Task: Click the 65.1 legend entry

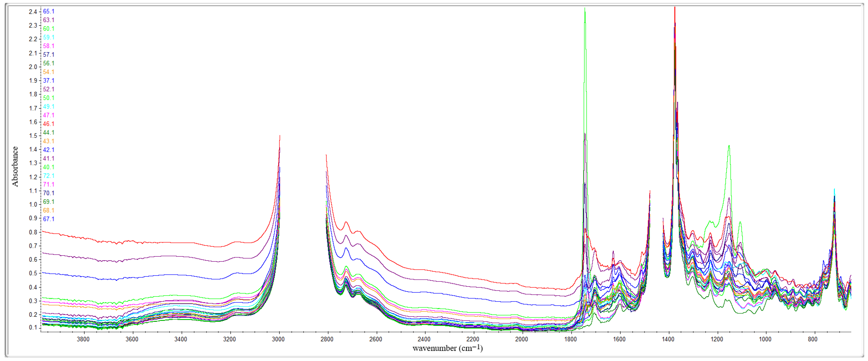Action: 49,12
